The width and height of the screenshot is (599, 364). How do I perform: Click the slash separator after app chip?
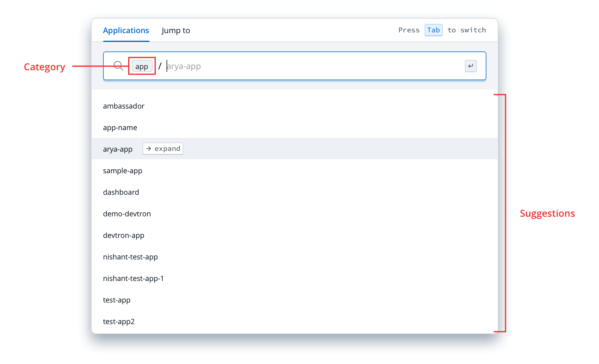click(160, 66)
